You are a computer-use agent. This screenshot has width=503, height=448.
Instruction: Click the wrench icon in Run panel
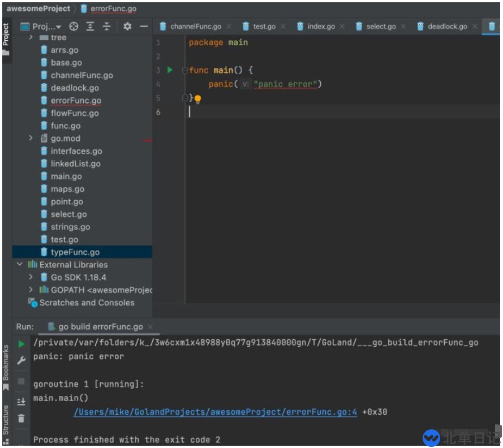point(22,360)
